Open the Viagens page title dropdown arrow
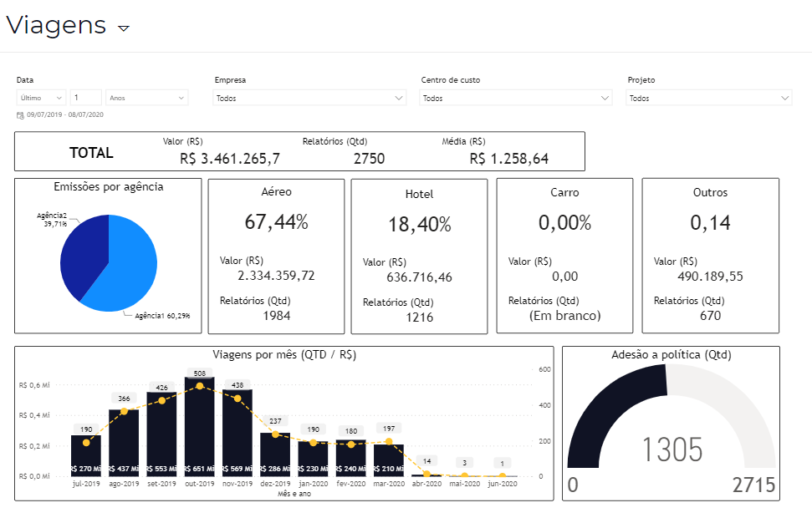 tap(124, 28)
